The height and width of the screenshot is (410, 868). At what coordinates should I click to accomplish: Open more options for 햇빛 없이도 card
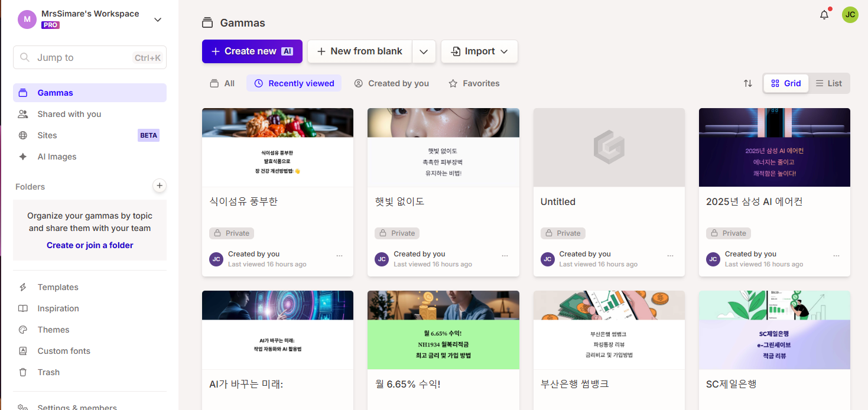(505, 256)
